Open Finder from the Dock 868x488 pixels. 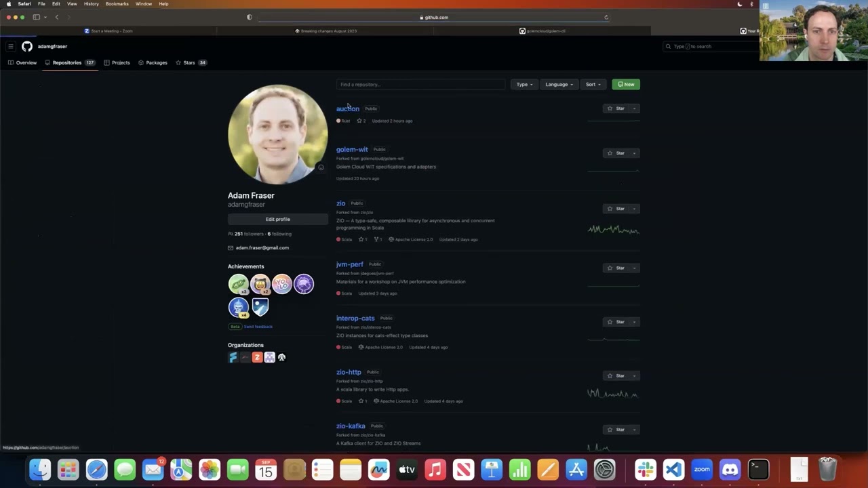point(40,469)
